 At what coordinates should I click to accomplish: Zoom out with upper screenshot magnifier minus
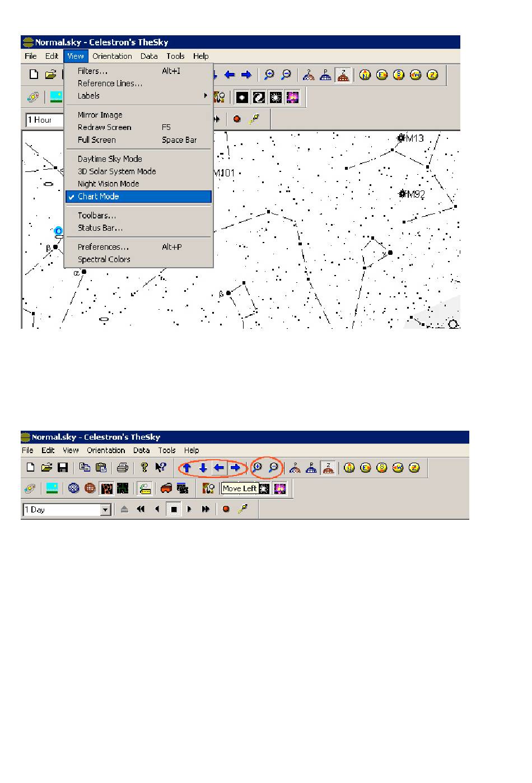286,74
